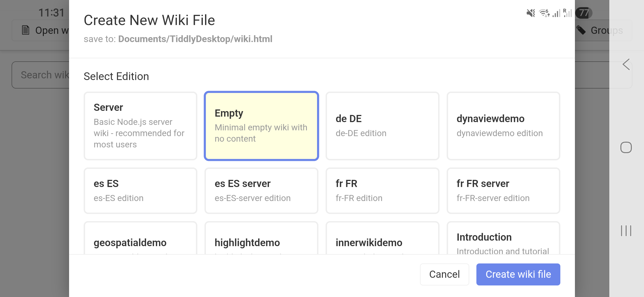Select the es ES edition card
644x297 pixels.
[140, 191]
